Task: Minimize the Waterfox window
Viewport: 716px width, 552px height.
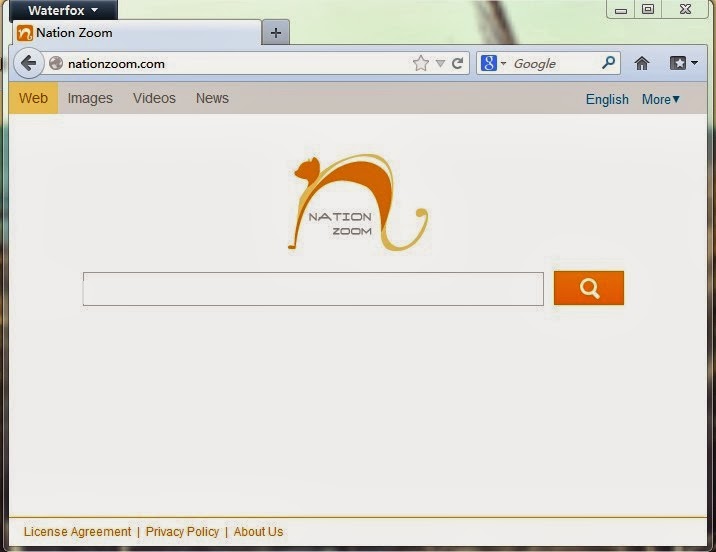Action: click(621, 10)
